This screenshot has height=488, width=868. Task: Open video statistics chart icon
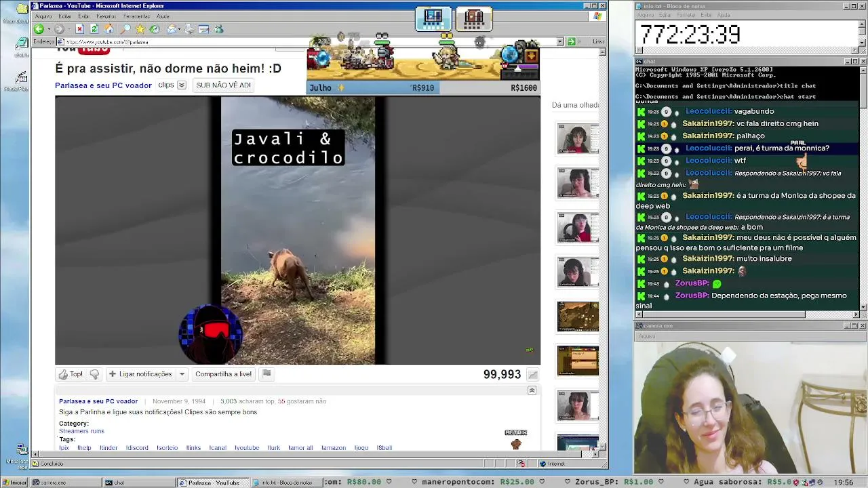coord(533,375)
